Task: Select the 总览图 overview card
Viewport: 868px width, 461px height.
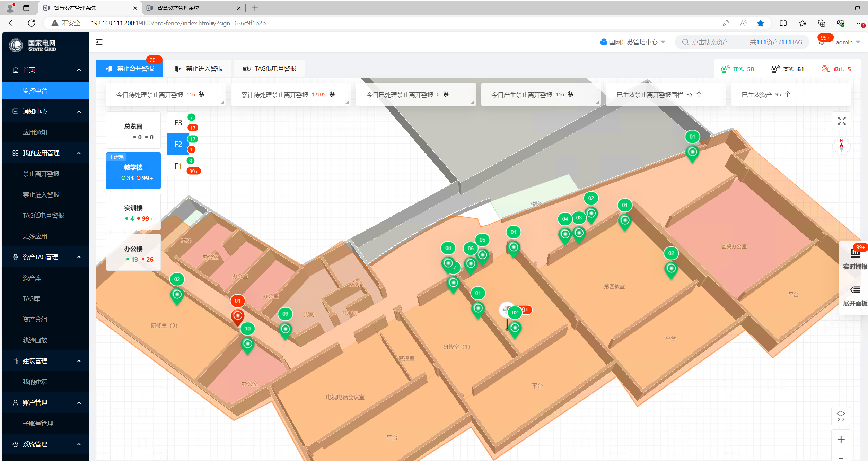Action: 133,131
